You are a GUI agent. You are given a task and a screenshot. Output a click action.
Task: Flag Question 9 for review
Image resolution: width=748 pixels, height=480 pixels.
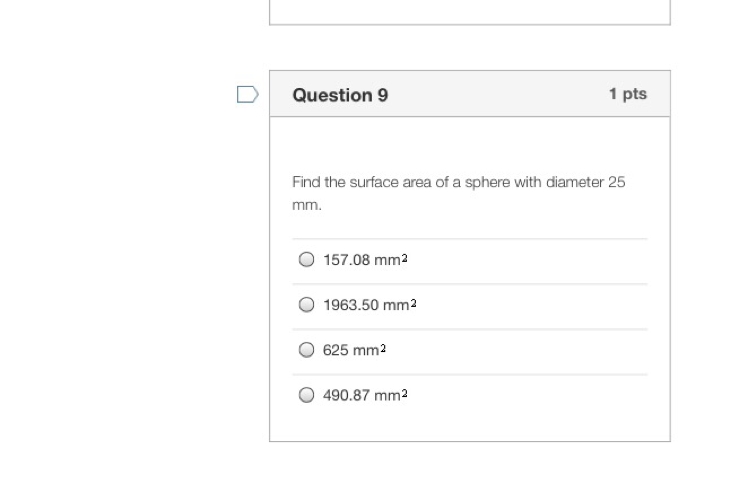click(248, 94)
